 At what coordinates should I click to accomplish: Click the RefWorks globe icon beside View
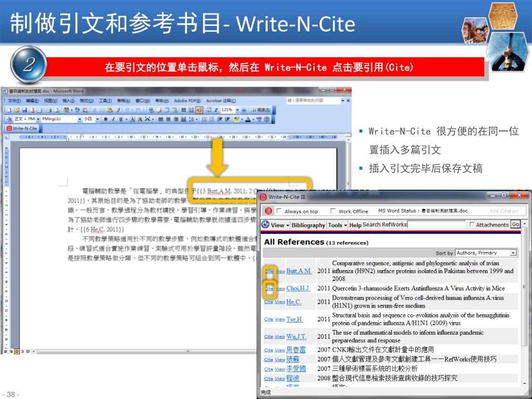pos(265,224)
